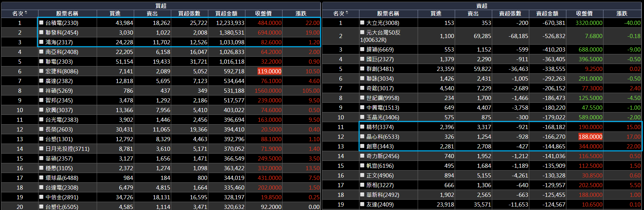Click the stock name 帆宣(6196)
Screen dimensions: 644x210
[380, 166]
